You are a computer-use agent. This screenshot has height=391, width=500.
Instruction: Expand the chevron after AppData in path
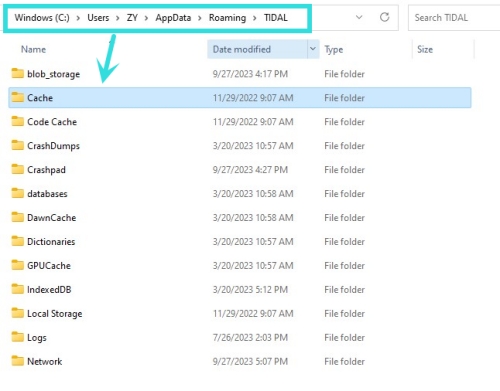(200, 18)
